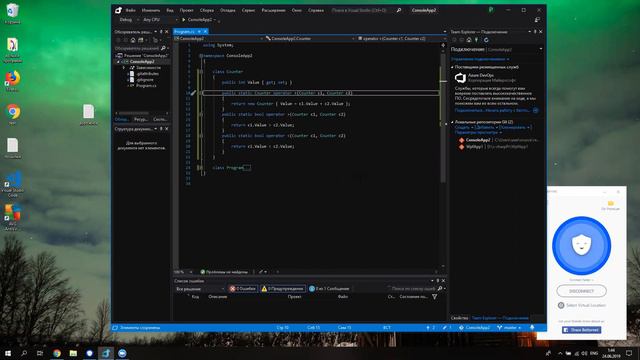
Task: Click the DISCONNECT button in the VPN window
Action: click(x=581, y=291)
